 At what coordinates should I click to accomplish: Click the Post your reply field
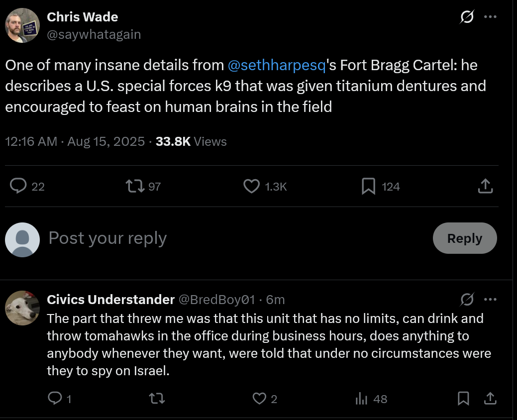[224, 238]
